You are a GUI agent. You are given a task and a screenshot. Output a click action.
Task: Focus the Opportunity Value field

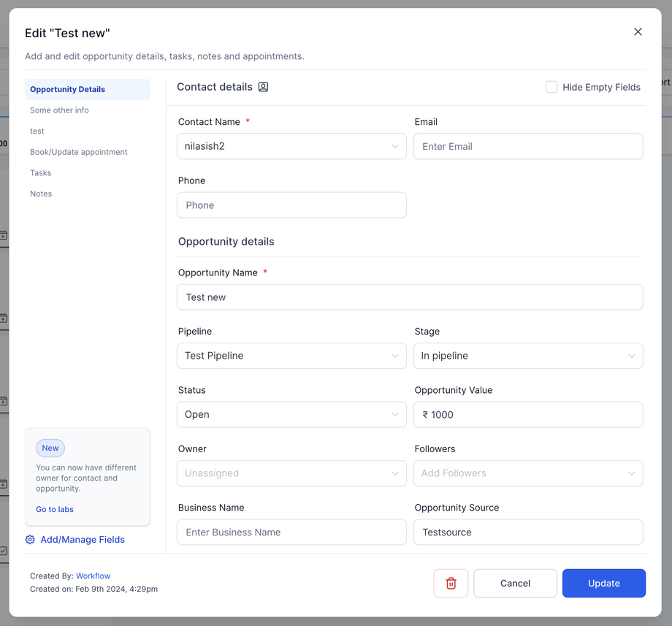(x=527, y=415)
